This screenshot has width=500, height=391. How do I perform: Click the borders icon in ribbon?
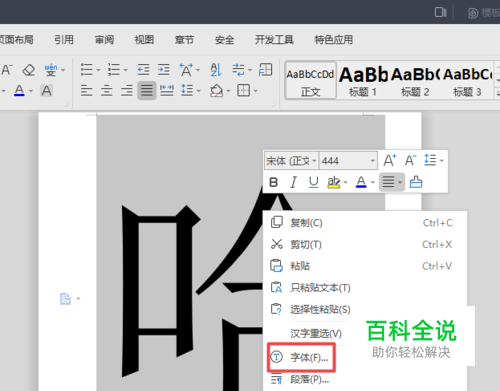coord(243,90)
